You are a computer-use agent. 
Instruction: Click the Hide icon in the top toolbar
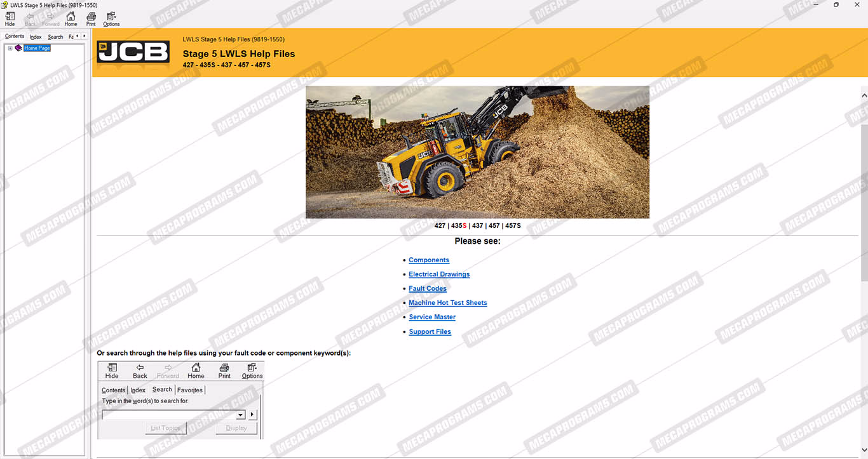(x=10, y=18)
